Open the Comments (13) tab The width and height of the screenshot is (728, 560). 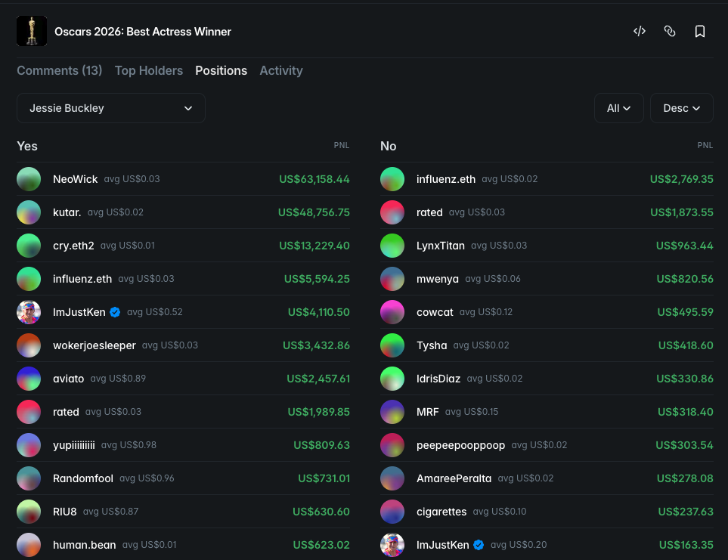pos(60,70)
